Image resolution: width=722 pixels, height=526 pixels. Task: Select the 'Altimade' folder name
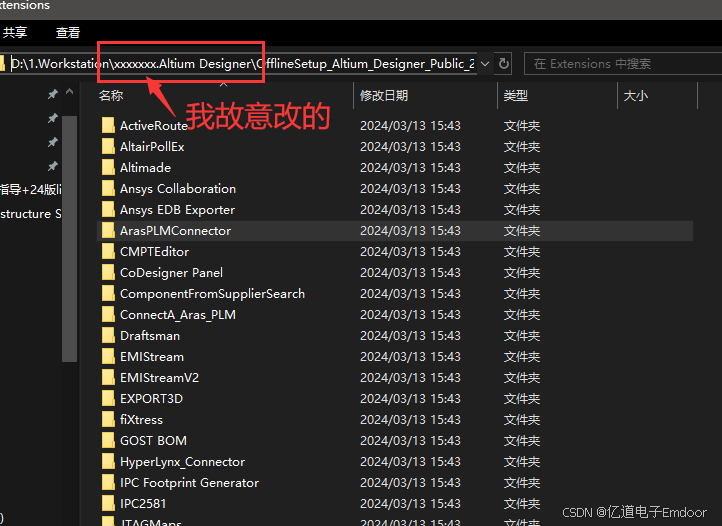tap(146, 168)
